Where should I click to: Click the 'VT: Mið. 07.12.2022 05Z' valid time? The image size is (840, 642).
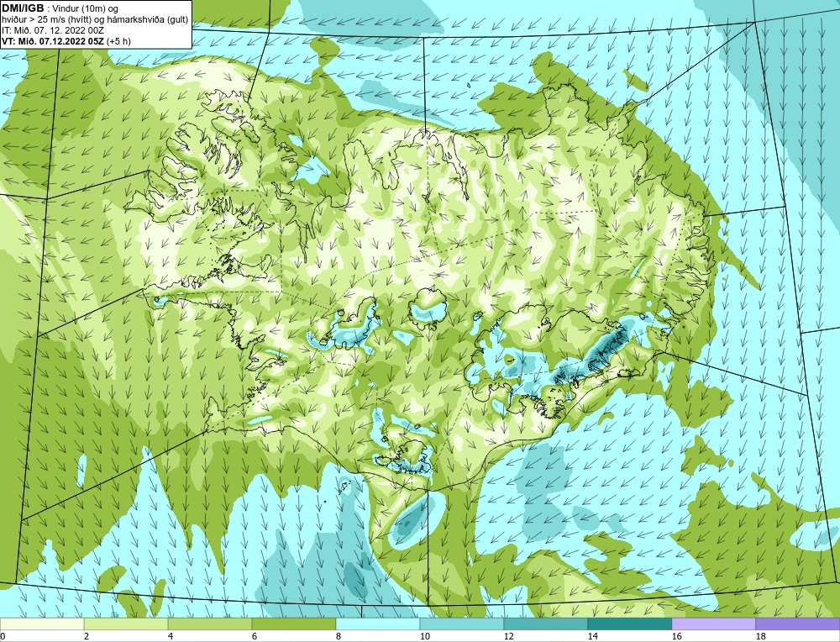point(54,41)
